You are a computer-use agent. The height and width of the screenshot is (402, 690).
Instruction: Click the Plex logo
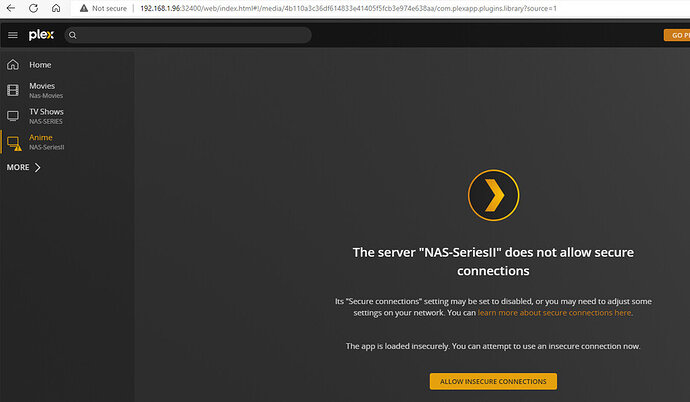[41, 35]
